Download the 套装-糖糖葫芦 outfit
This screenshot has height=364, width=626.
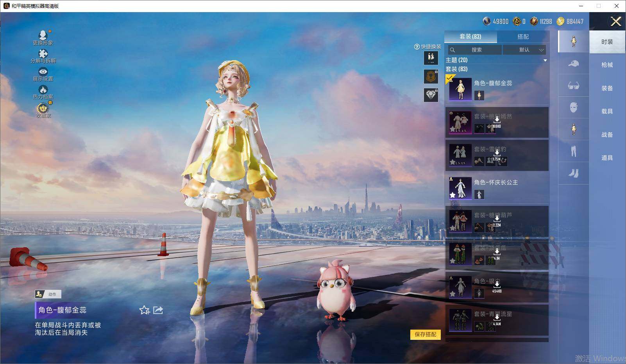coord(497,221)
